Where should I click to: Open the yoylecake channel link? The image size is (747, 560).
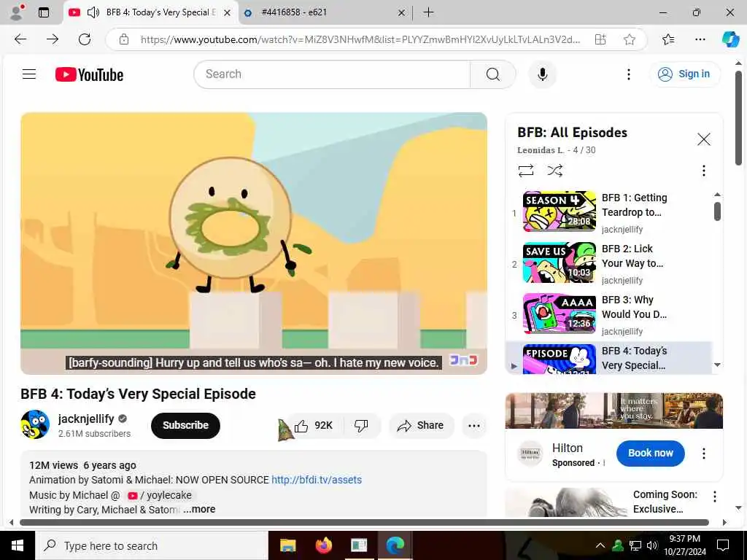pos(160,495)
